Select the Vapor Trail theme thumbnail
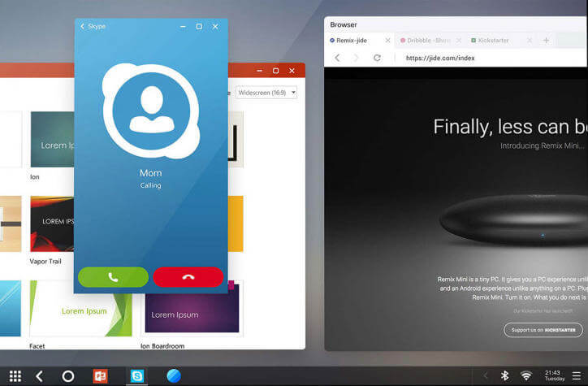This screenshot has width=588, height=386. point(53,224)
